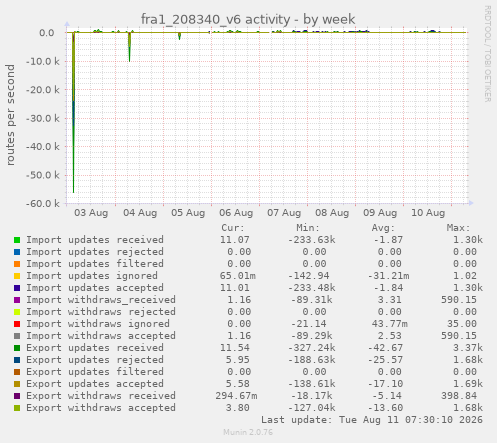Select the 'Import updates rejected' legend label
This screenshot has width=497, height=443.
coord(95,252)
